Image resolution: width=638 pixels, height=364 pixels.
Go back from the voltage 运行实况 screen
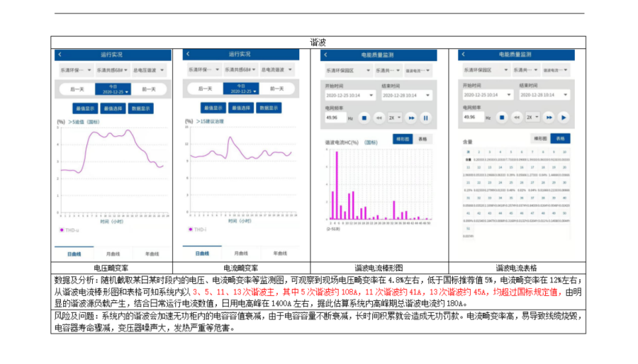click(x=60, y=55)
